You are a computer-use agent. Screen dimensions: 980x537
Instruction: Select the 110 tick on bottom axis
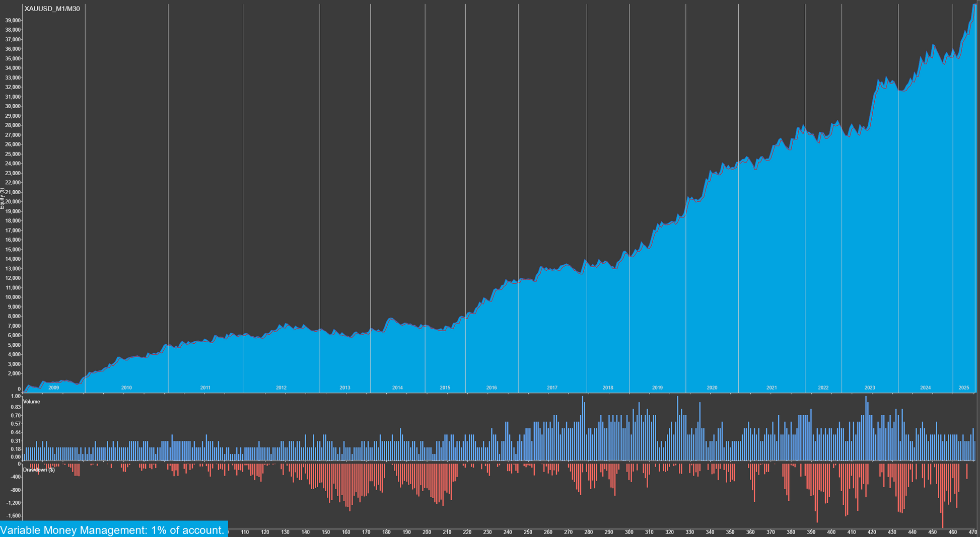[245, 532]
